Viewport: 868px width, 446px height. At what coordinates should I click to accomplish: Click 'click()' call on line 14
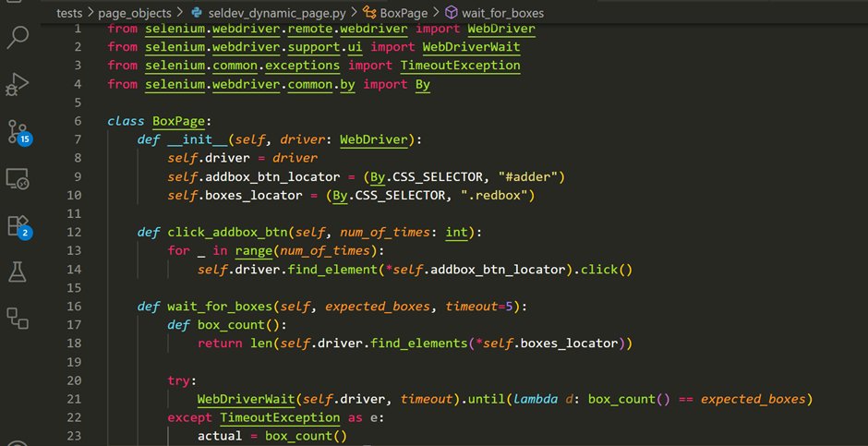point(607,269)
